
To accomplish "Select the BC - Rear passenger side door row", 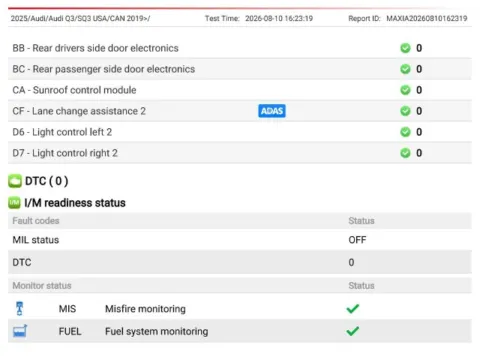I will click(240, 69).
